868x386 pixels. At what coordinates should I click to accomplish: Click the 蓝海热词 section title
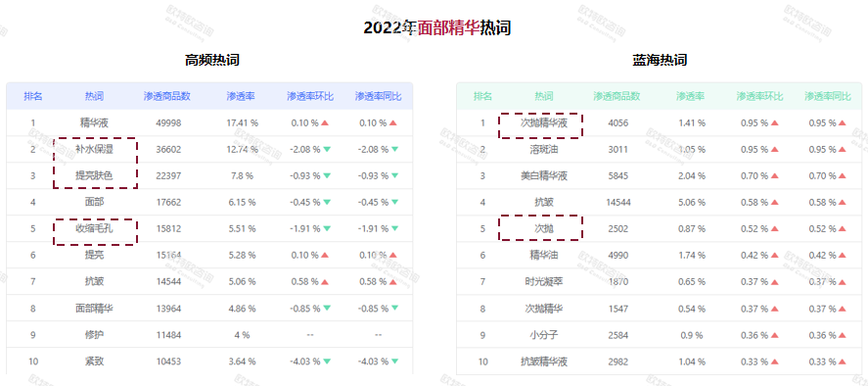pyautogui.click(x=660, y=60)
